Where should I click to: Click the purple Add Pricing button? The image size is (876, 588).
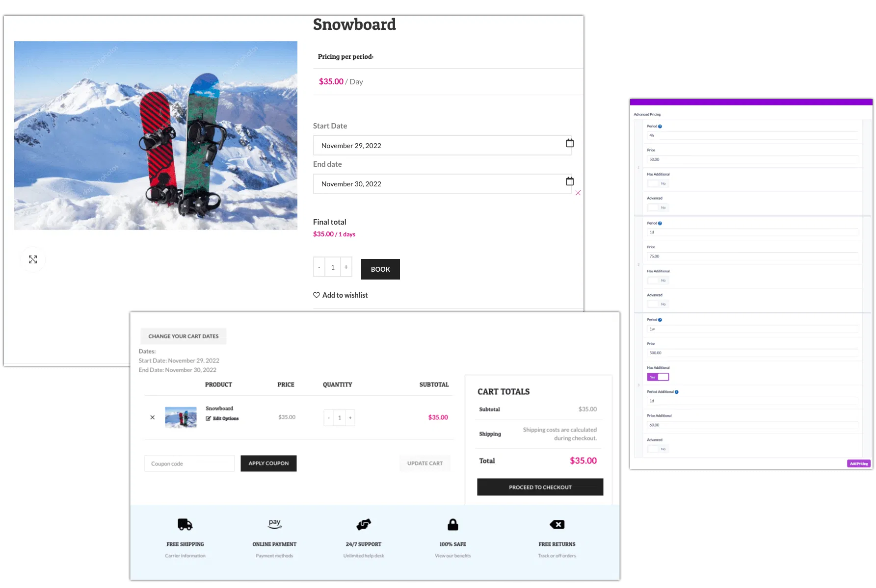click(x=858, y=463)
